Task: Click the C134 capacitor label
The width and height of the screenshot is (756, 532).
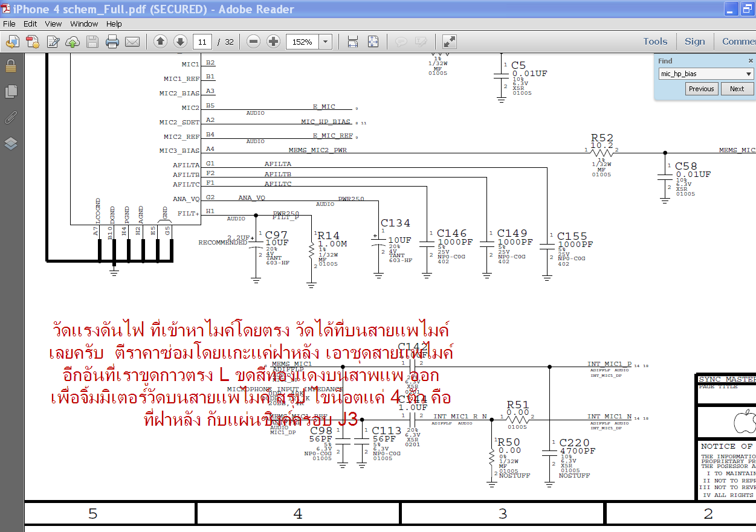Action: click(x=395, y=223)
